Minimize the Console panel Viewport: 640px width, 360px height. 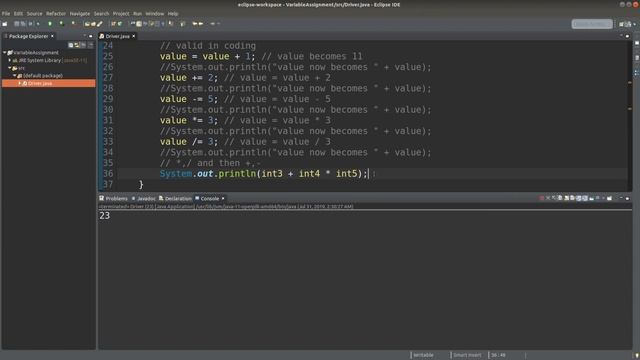point(621,198)
